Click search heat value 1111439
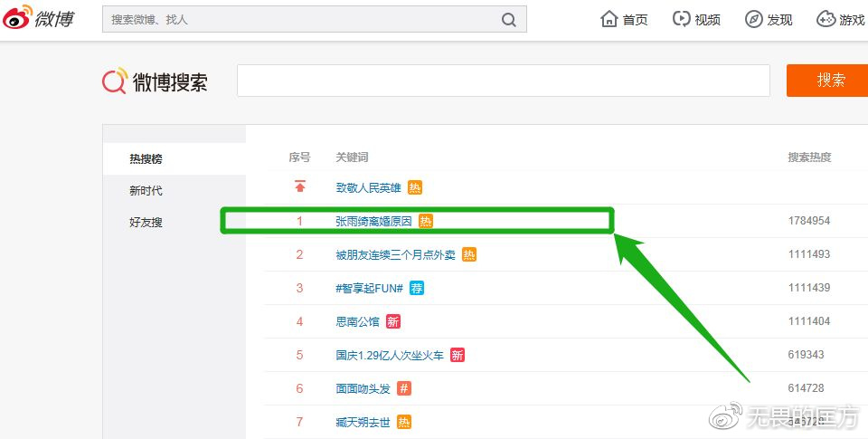 click(x=808, y=288)
